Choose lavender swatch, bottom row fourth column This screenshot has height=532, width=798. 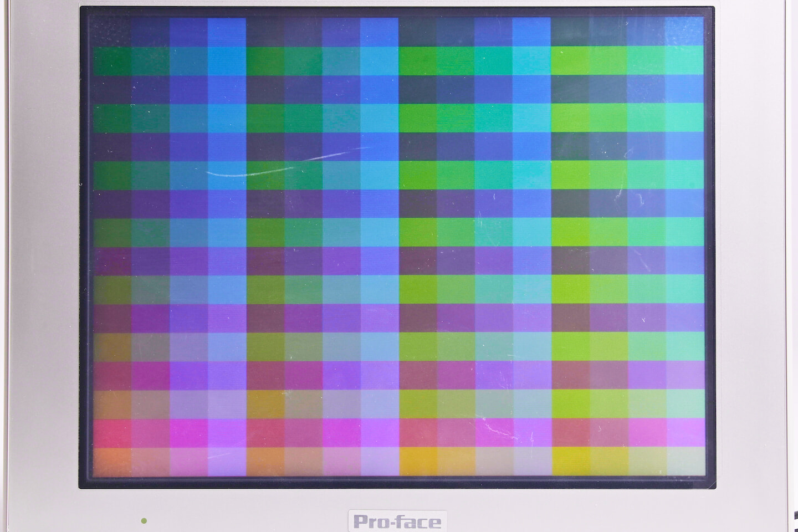(227, 461)
